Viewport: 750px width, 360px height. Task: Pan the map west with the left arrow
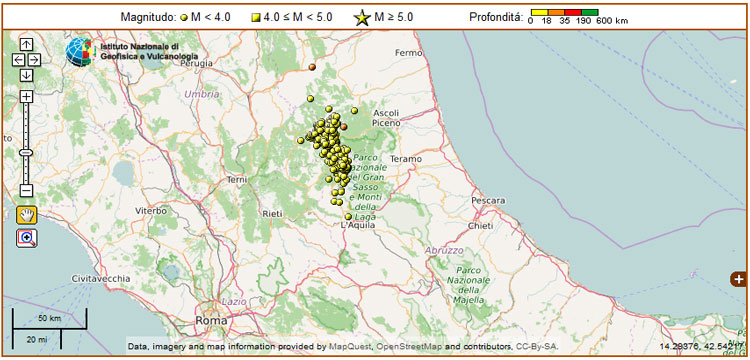click(x=19, y=60)
